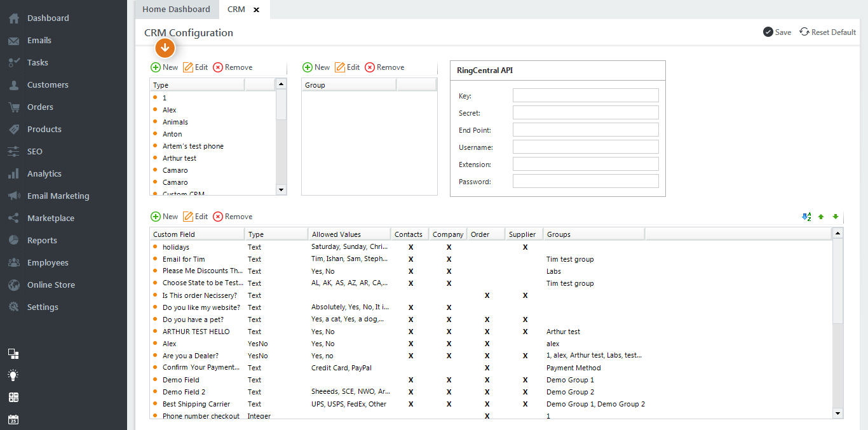This screenshot has height=430, width=868.
Task: Open Customers via the person icon
Action: 13,85
